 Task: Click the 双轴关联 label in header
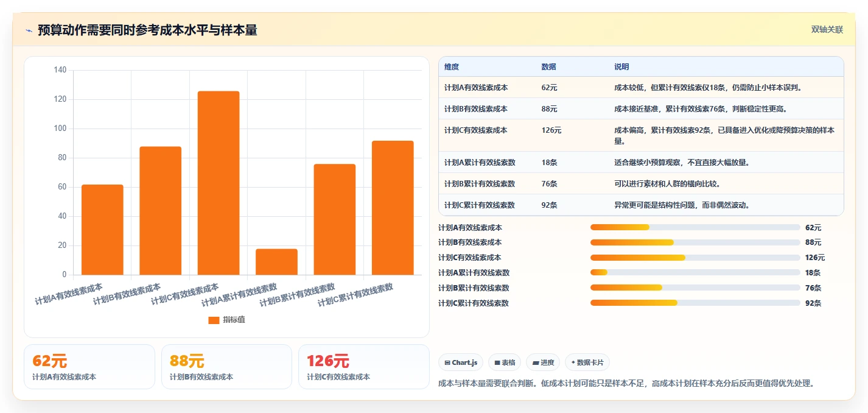[x=827, y=30]
